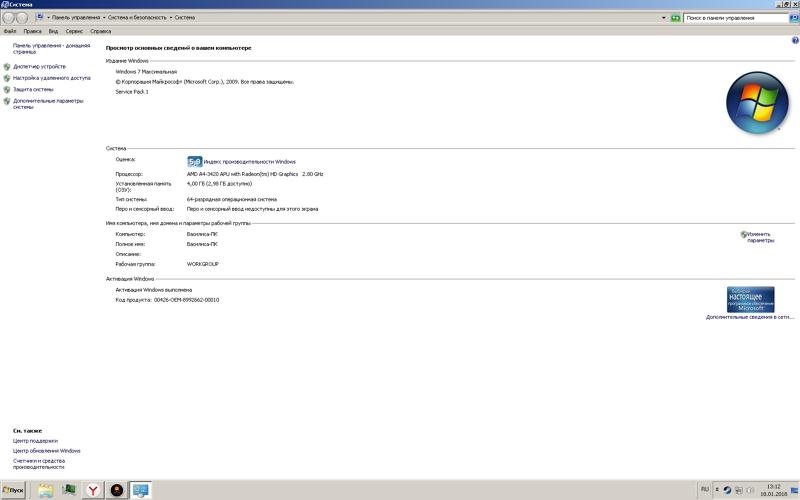Click the control panel icon in address bar
Viewport: 800px width, 500px height.
click(40, 17)
